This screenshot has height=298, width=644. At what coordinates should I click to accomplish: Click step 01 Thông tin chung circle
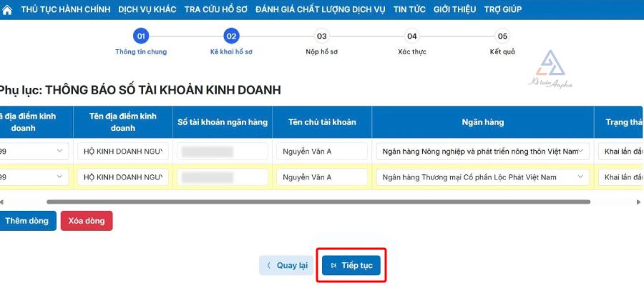click(141, 36)
